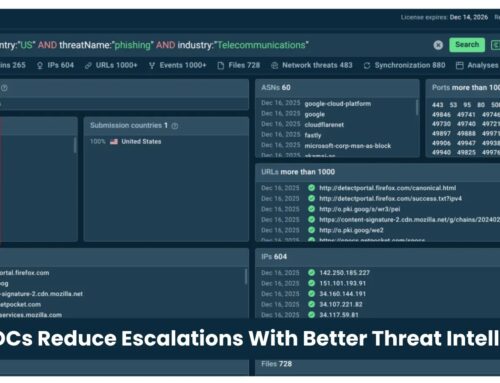Select IP address 34.107.221.82
This screenshot has width=500, height=383.
point(341,305)
